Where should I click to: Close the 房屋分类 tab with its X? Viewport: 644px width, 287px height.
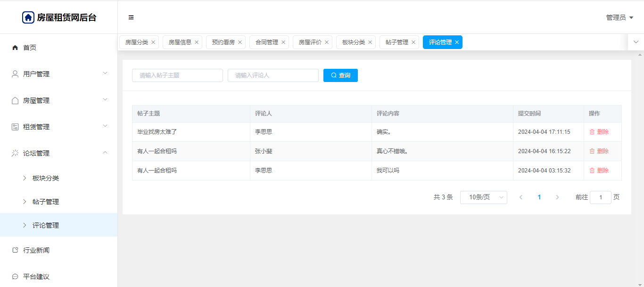(x=153, y=42)
